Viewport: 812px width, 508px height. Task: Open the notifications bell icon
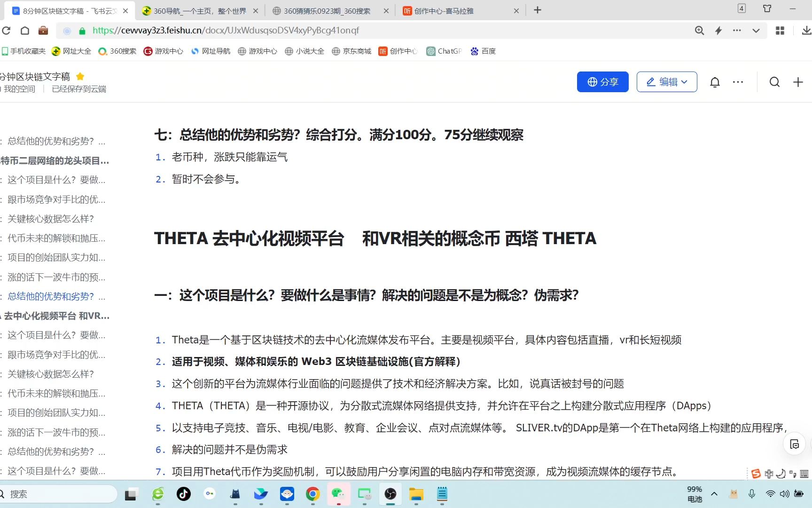[x=715, y=82]
